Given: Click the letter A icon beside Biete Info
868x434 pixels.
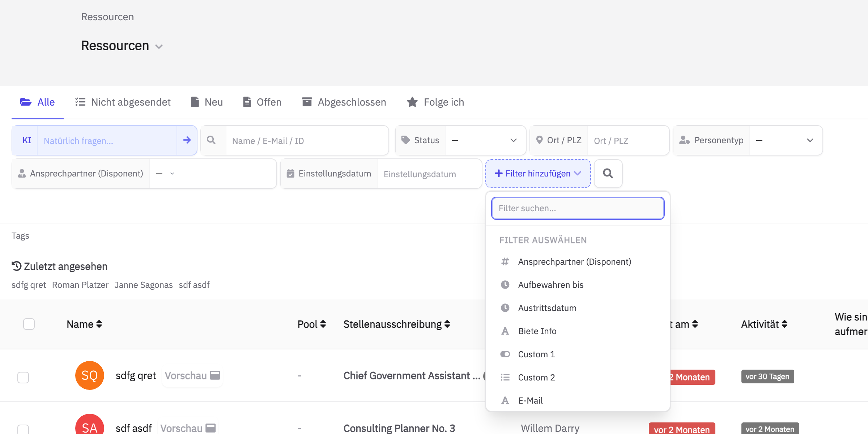Looking at the screenshot, I should (x=505, y=331).
